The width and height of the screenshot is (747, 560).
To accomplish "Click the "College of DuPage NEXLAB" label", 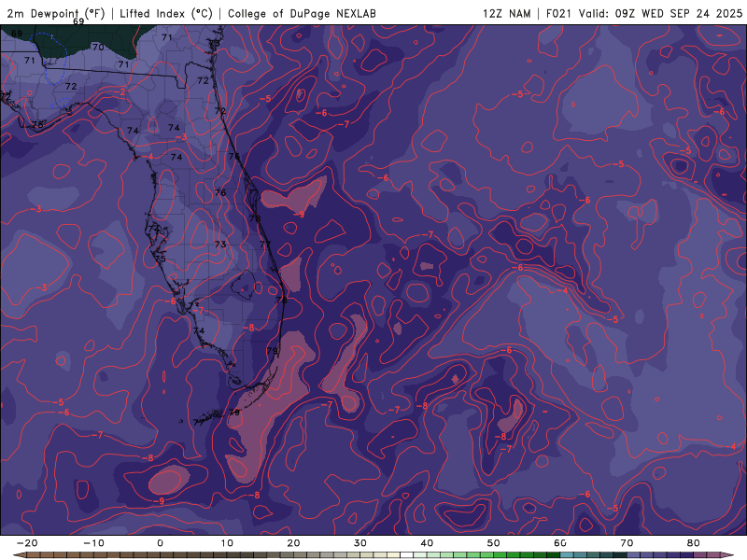I will point(302,13).
